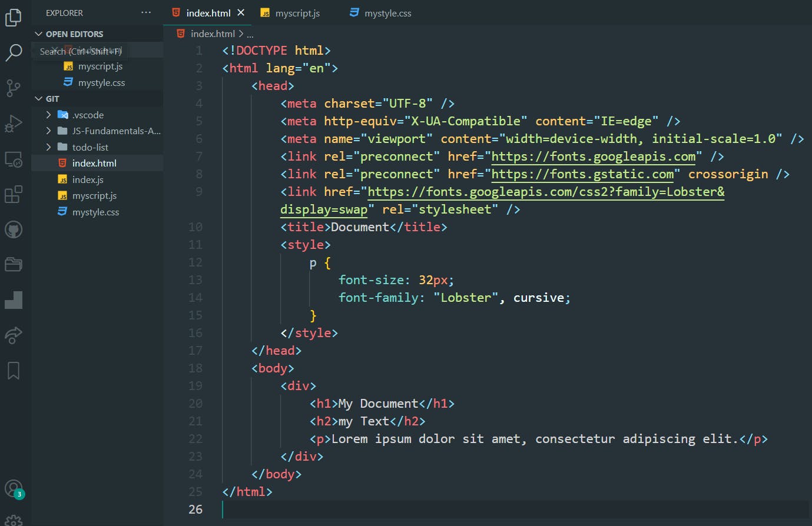Open the Live Share view

tap(14, 335)
